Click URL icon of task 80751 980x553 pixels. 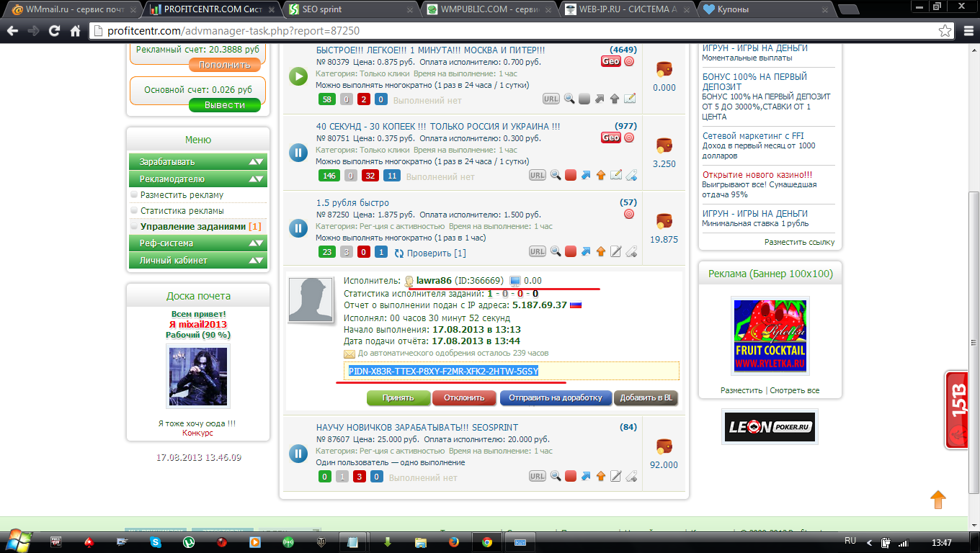[x=538, y=175]
